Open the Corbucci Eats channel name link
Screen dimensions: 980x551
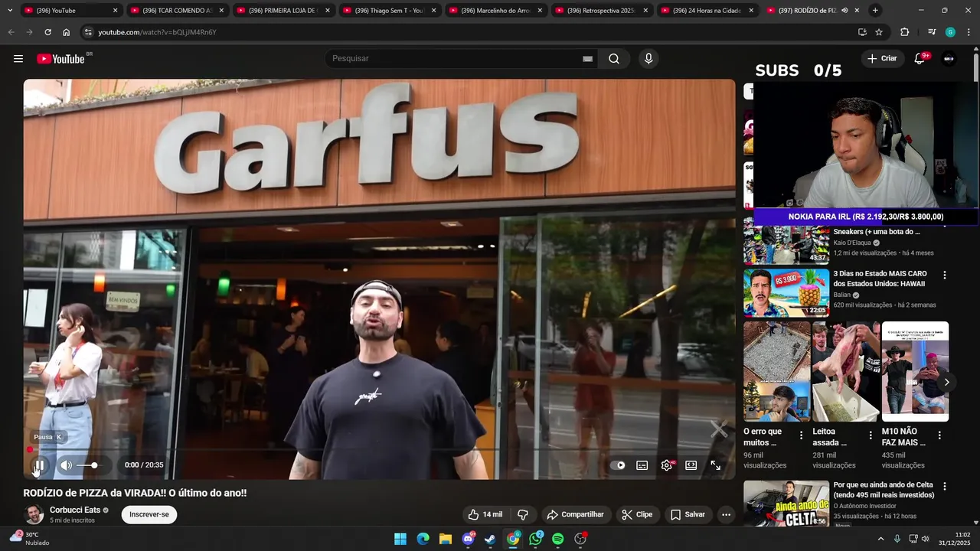(x=75, y=510)
